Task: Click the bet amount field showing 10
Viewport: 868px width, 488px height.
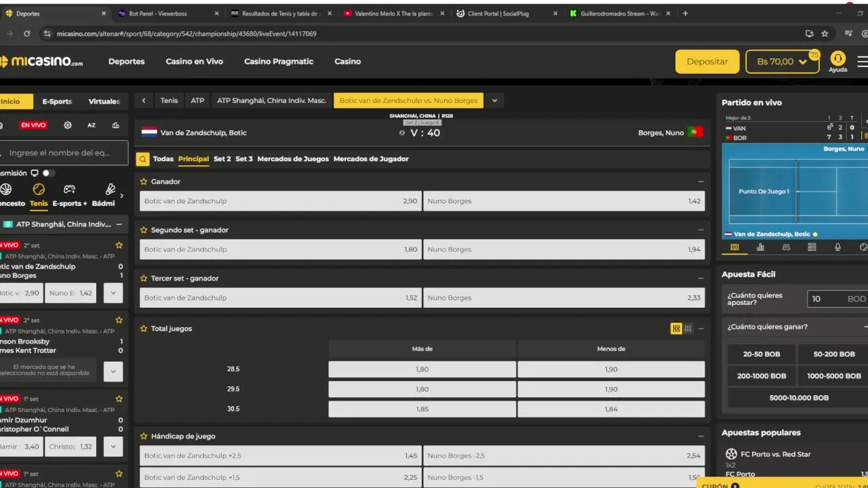Action: [x=837, y=299]
